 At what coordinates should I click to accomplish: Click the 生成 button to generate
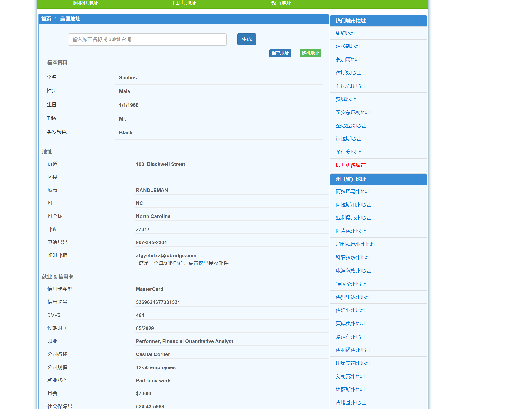click(246, 39)
